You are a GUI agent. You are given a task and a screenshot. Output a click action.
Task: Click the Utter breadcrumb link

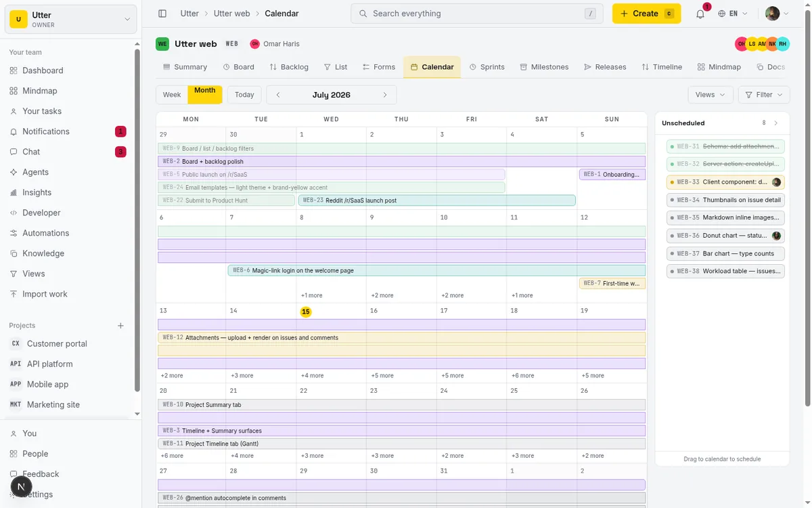(x=189, y=14)
